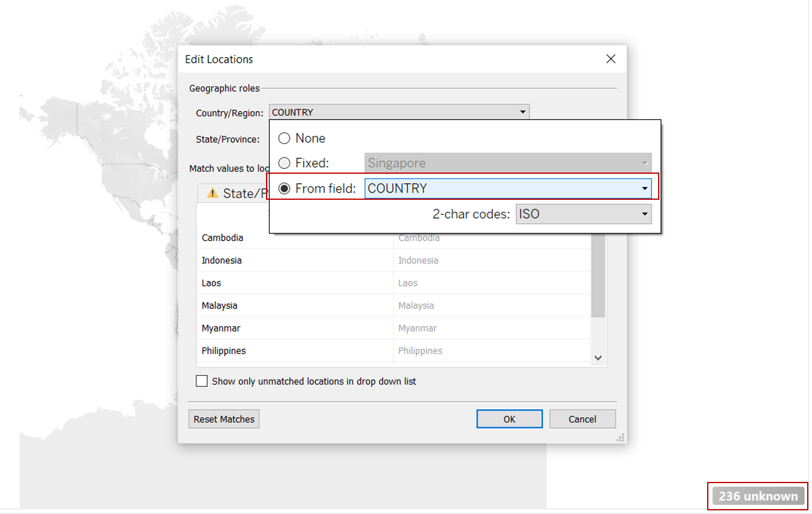Click the 236 unknown indicator
The image size is (812, 514).
coord(757,496)
